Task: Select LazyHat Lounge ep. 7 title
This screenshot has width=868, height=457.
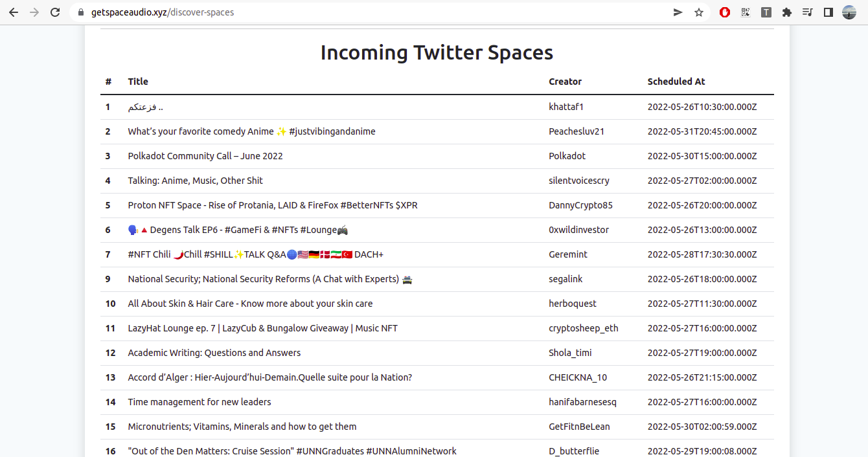Action: point(263,328)
